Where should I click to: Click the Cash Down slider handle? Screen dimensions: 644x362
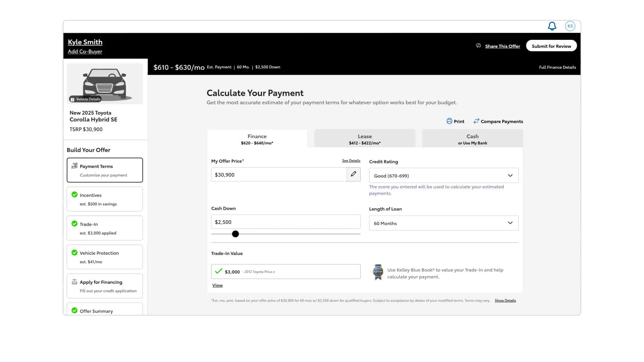[x=235, y=234]
